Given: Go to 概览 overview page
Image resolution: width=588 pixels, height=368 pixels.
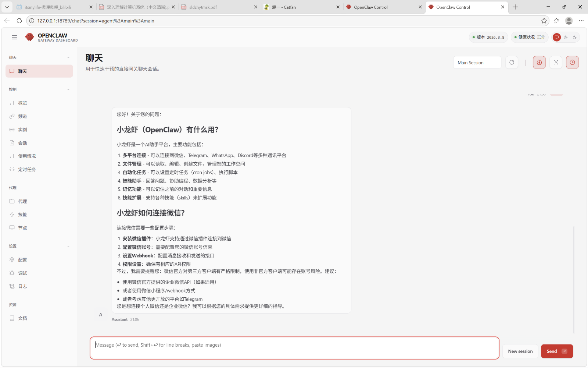Looking at the screenshot, I should 39,103.
